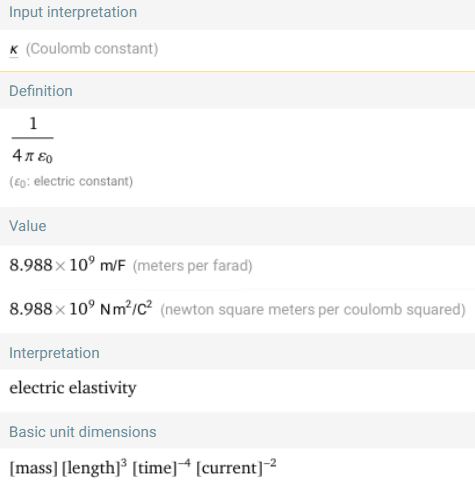Image resolution: width=475 pixels, height=485 pixels.
Task: Click the meters per farad description
Action: 192,266
